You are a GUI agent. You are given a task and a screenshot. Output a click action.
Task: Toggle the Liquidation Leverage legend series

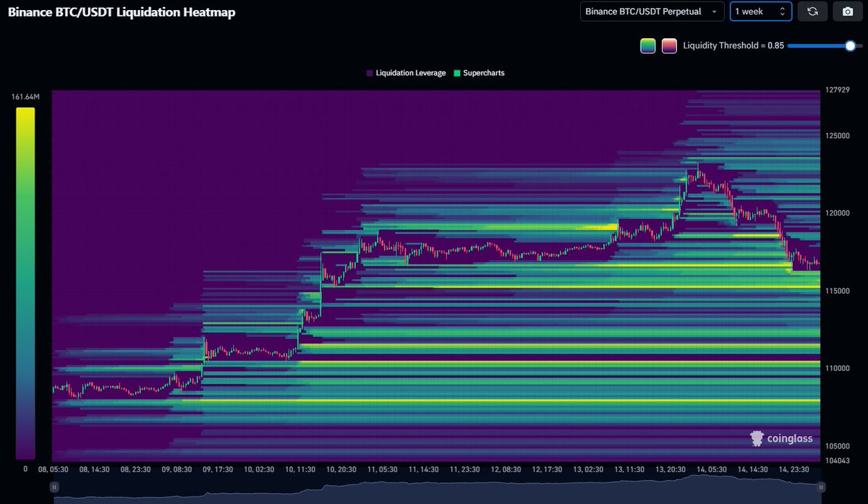406,73
